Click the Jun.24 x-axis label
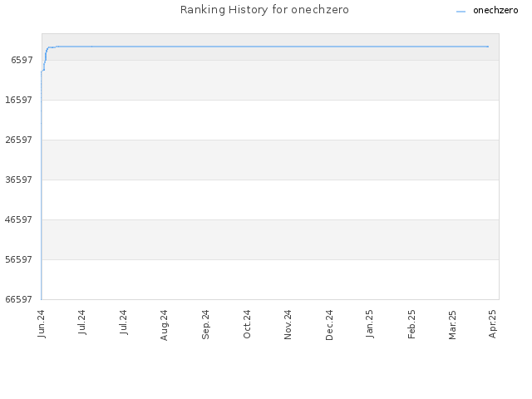Viewport: 532px width, 399px height. pos(42,323)
